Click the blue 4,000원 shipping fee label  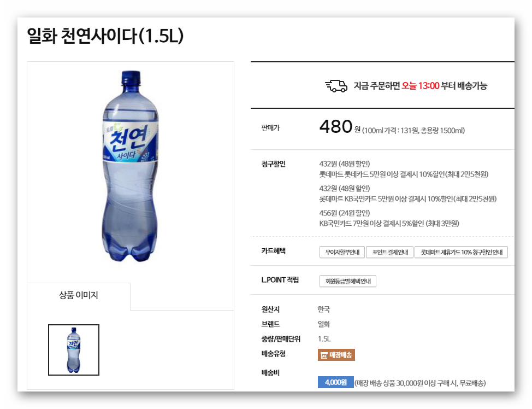click(335, 382)
